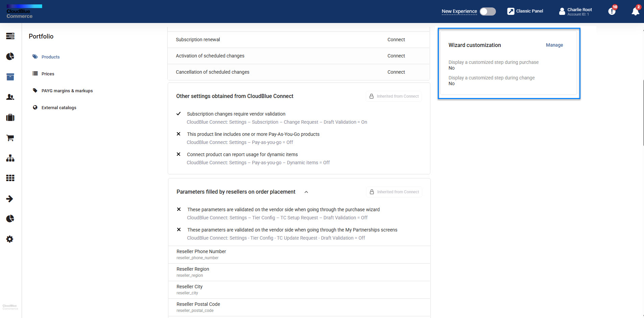Image resolution: width=644 pixels, height=318 pixels.
Task: Click Activation of scheduled changes row
Action: (299, 56)
